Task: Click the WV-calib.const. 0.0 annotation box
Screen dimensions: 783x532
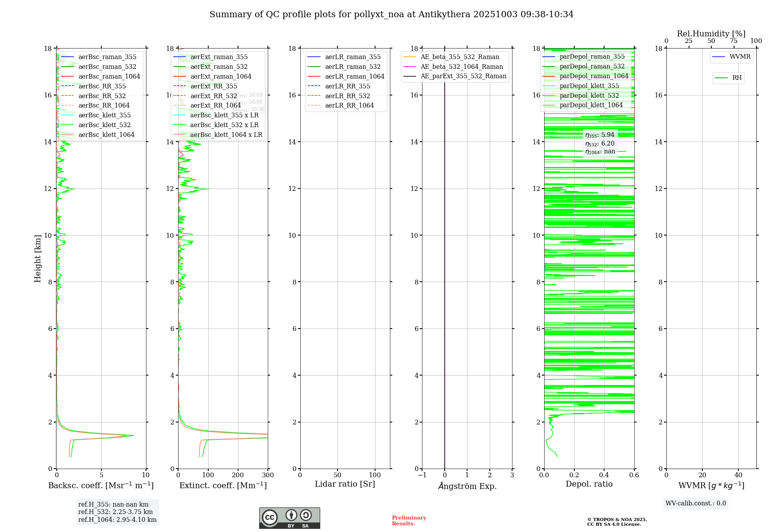Action: tap(696, 503)
